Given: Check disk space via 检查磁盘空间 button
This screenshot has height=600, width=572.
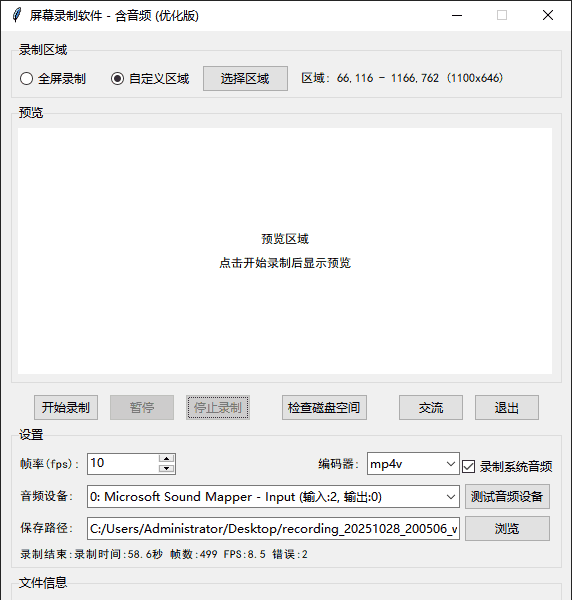Looking at the screenshot, I should pyautogui.click(x=324, y=408).
